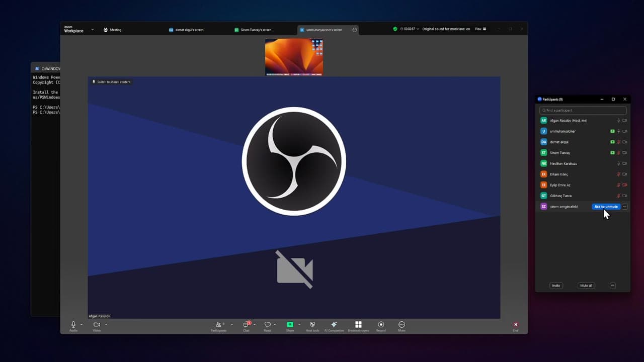Expand the Share options arrow

pyautogui.click(x=299, y=325)
